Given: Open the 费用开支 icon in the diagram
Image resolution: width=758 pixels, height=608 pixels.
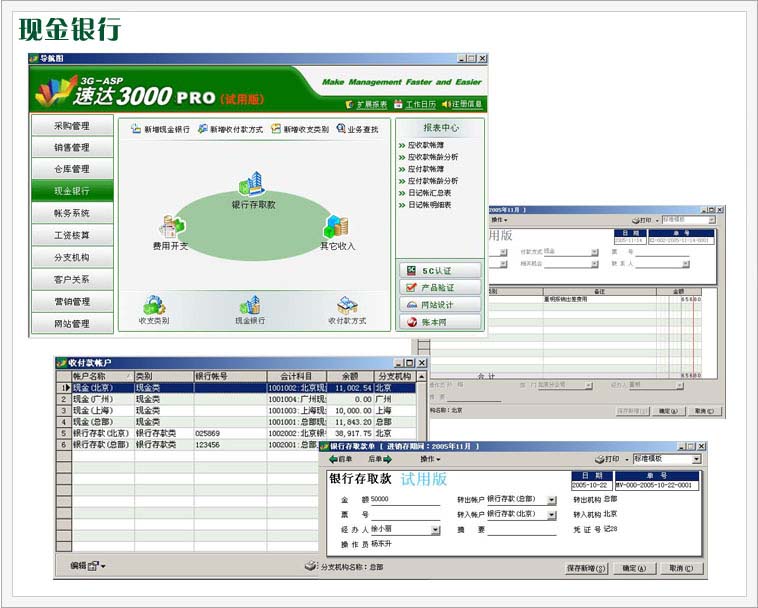Looking at the screenshot, I should [x=171, y=227].
